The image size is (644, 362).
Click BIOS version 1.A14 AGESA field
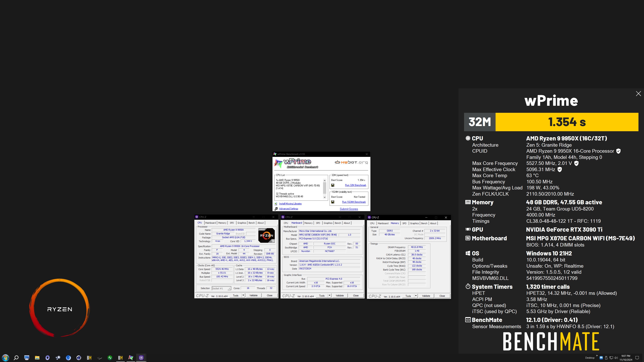click(330, 265)
